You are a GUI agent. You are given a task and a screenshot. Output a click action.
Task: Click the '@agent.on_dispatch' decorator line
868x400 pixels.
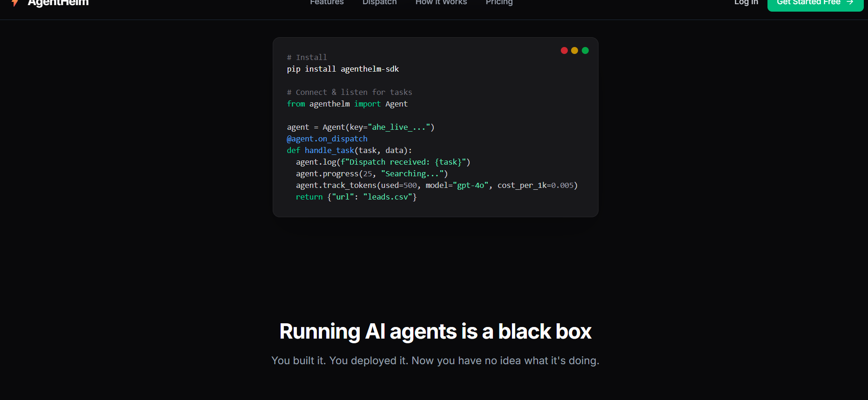click(327, 139)
